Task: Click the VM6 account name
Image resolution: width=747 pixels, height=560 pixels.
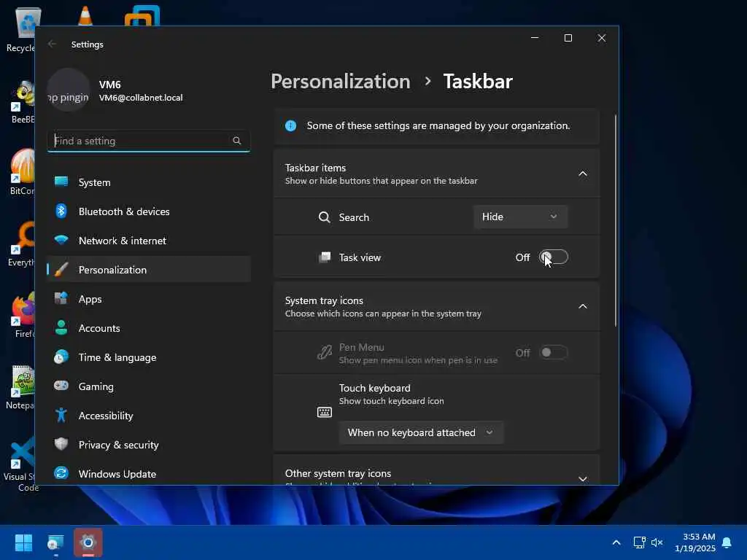Action: click(109, 85)
